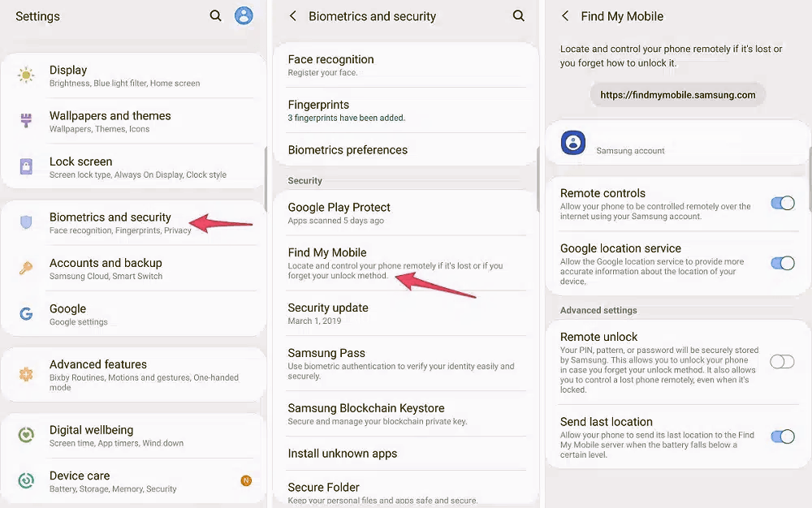Image resolution: width=812 pixels, height=508 pixels.
Task: Navigate back from Biometrics and security
Action: [x=293, y=15]
